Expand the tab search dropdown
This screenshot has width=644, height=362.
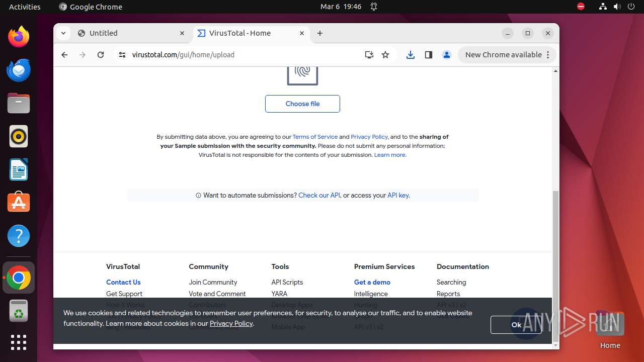(63, 33)
